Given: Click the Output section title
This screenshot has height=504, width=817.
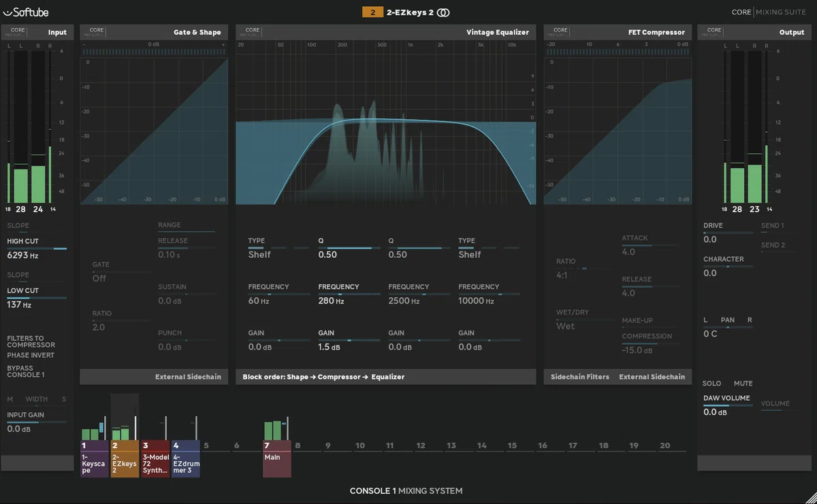Looking at the screenshot, I should pos(792,32).
